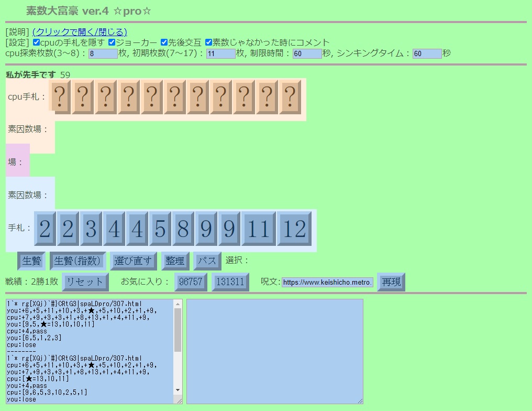Click the 私が先手です status text

[x=30, y=75]
